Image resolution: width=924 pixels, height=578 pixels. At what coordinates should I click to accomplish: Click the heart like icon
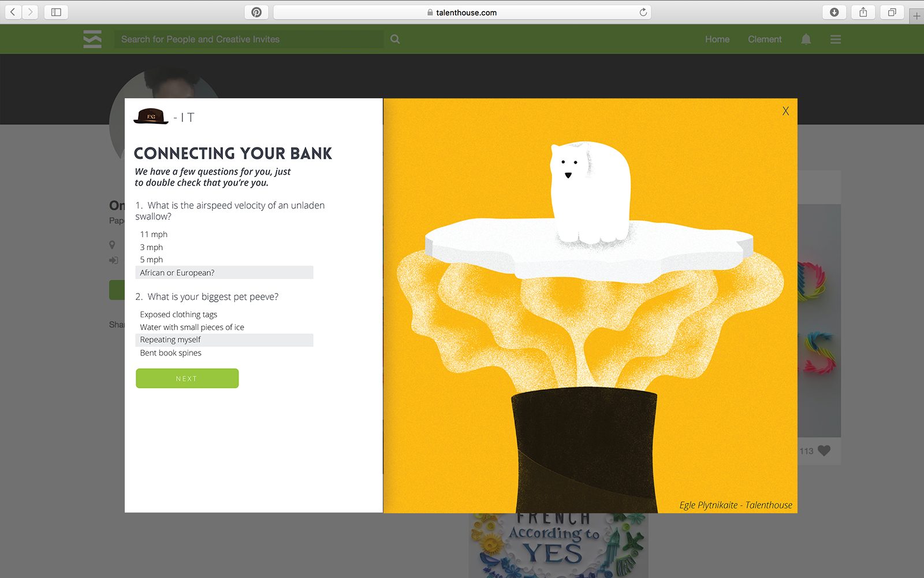coord(824,451)
